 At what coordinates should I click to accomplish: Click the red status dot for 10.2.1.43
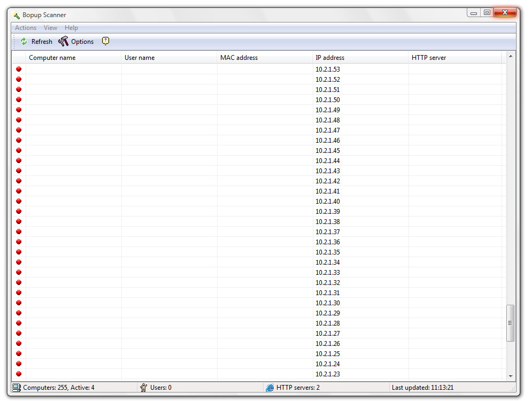point(19,171)
